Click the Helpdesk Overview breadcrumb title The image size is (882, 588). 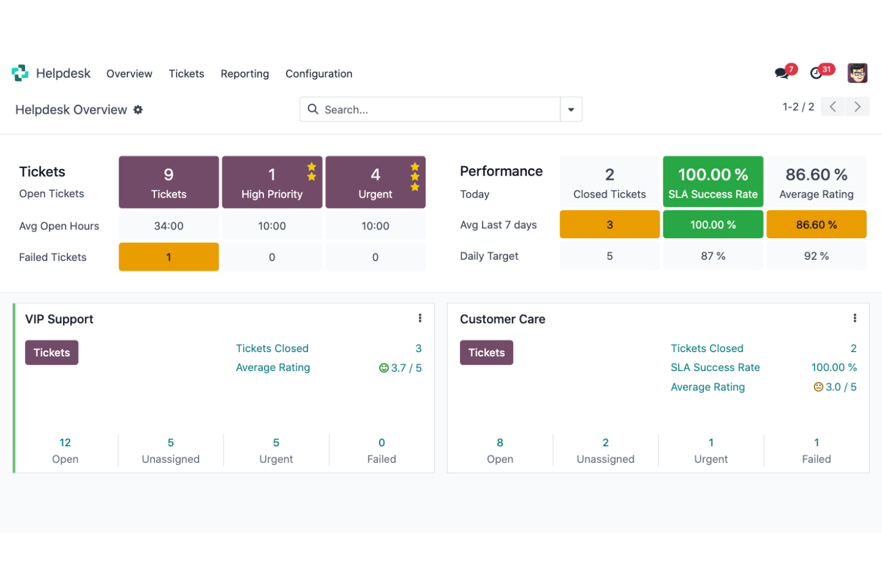[x=71, y=110]
